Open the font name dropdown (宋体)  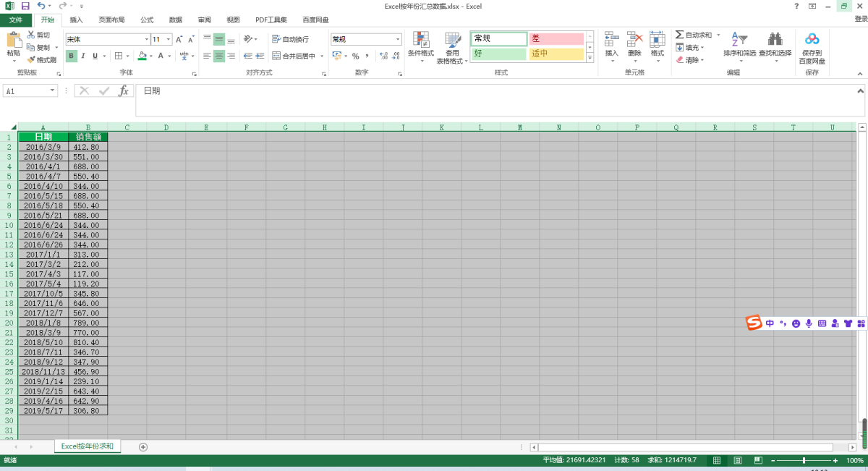(146, 39)
